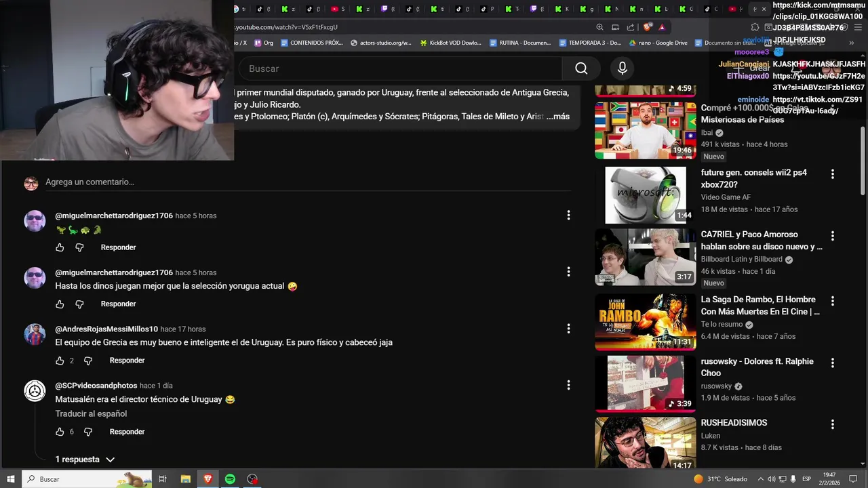Open options menu for SCPvideosandphotos comment
The width and height of the screenshot is (868, 488).
point(568,385)
